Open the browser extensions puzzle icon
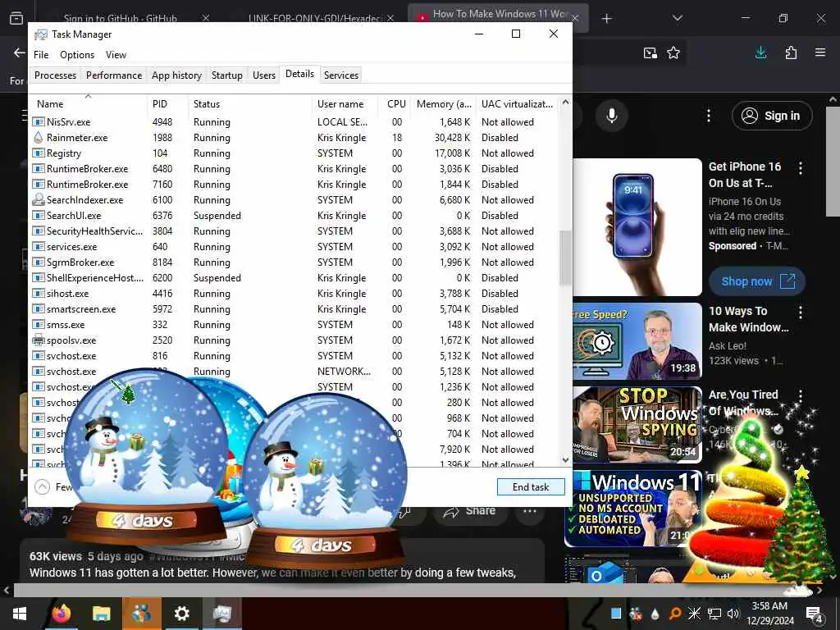This screenshot has width=840, height=630. click(x=791, y=52)
